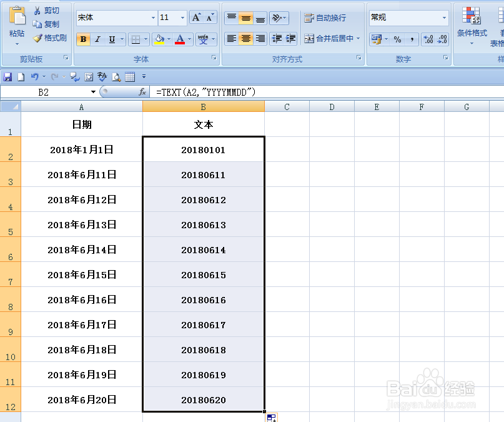The width and height of the screenshot is (504, 422).
Task: Open the number format dropdown (常规)
Action: pyautogui.click(x=444, y=18)
